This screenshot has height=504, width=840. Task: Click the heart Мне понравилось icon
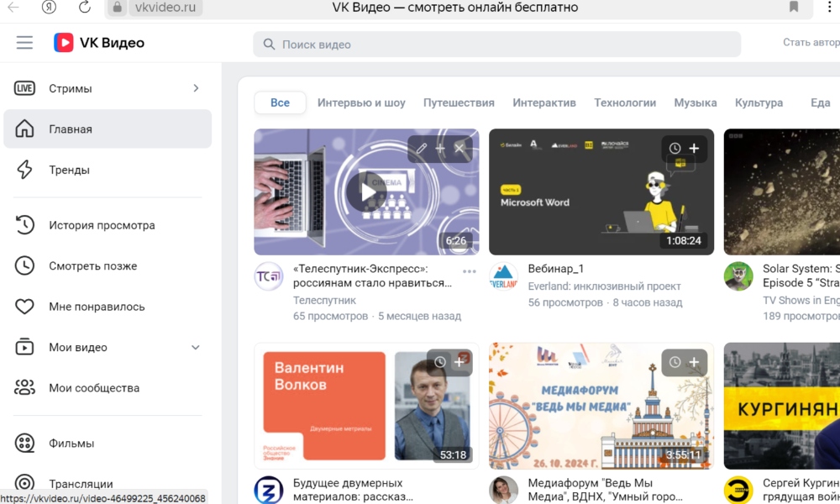point(24,307)
